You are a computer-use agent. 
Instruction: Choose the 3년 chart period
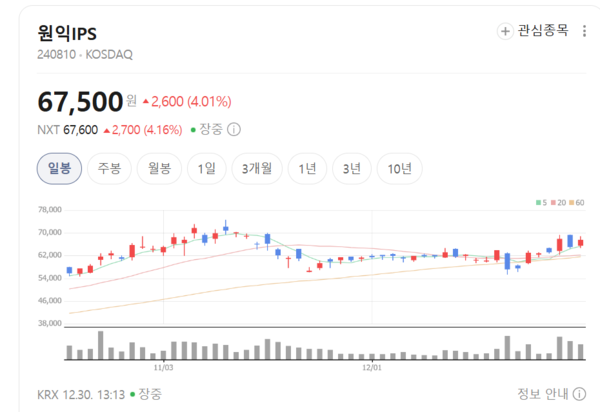(353, 169)
